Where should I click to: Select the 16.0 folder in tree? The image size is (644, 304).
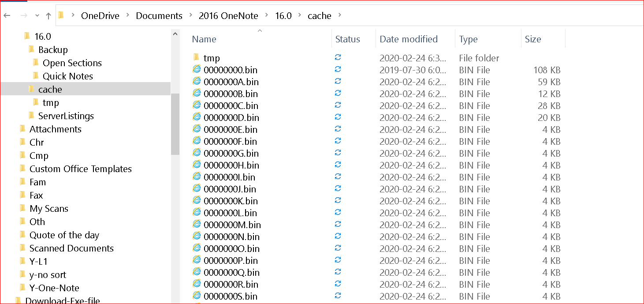pyautogui.click(x=43, y=36)
